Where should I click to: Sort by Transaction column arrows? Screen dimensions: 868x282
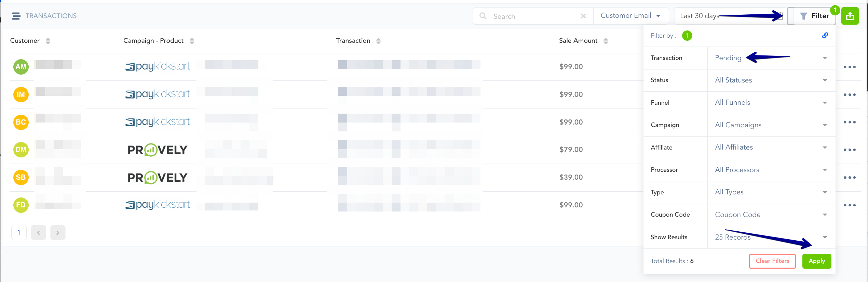click(378, 41)
